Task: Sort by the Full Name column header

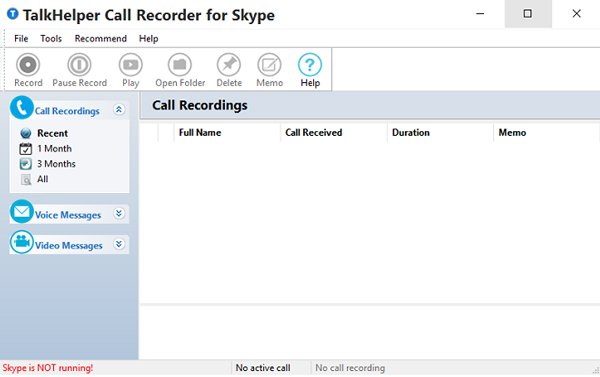Action: coord(227,132)
